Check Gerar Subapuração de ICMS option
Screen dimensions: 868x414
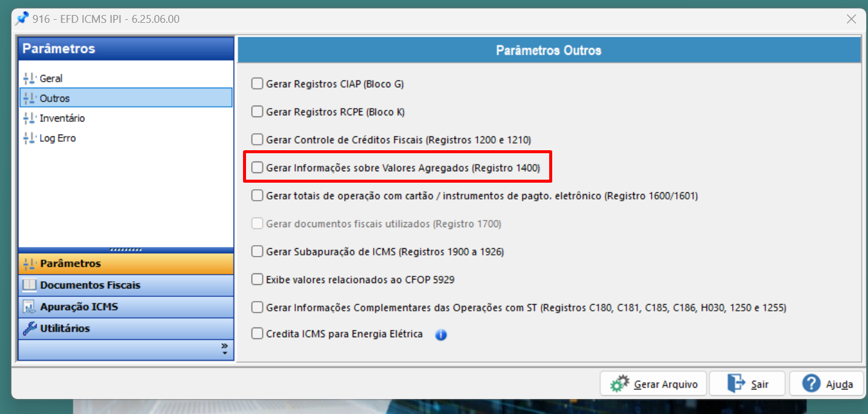pyautogui.click(x=257, y=251)
